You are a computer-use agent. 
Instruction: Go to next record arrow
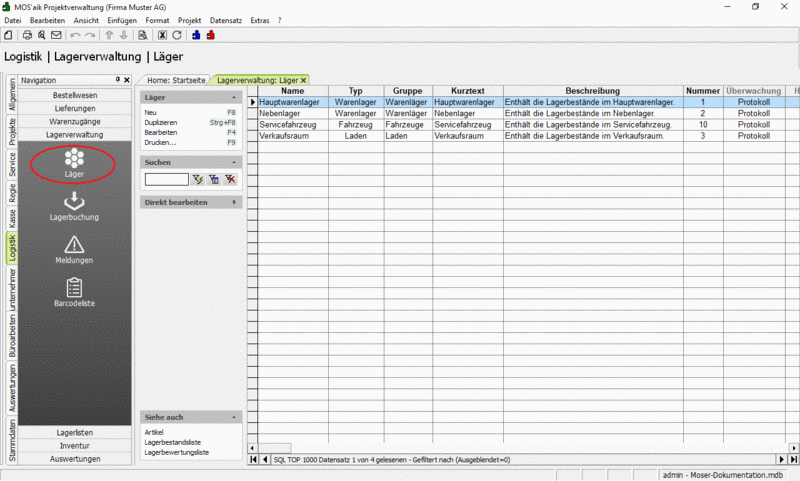(782, 460)
